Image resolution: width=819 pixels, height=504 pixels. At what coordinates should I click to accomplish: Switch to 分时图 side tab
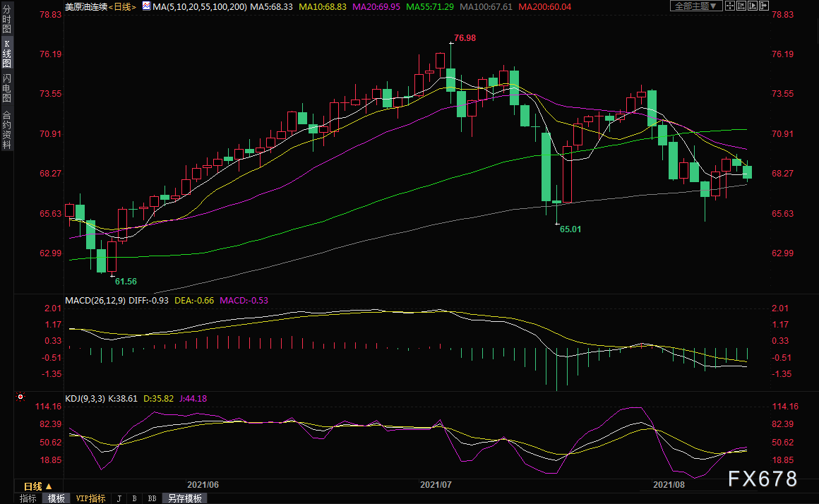click(7, 19)
